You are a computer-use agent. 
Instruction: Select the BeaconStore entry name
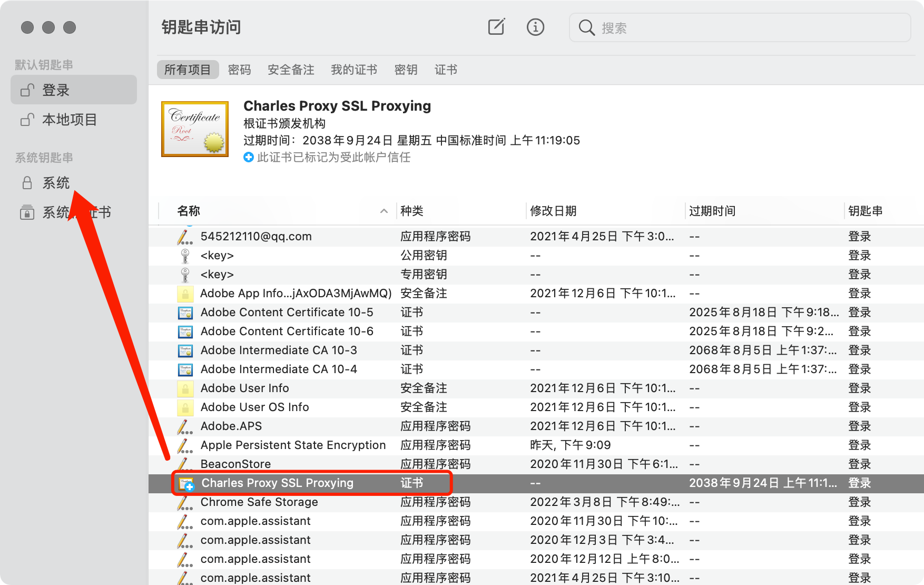(235, 464)
